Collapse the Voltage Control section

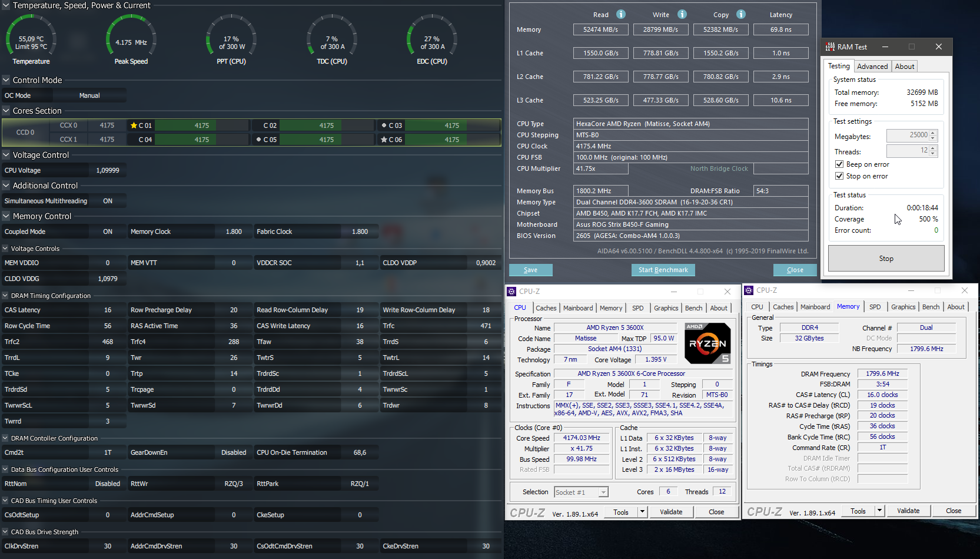tap(6, 155)
